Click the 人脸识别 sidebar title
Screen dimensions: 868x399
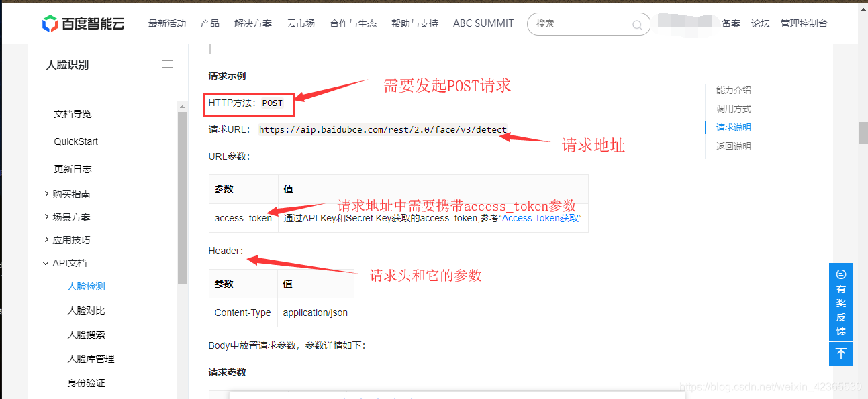click(67, 64)
